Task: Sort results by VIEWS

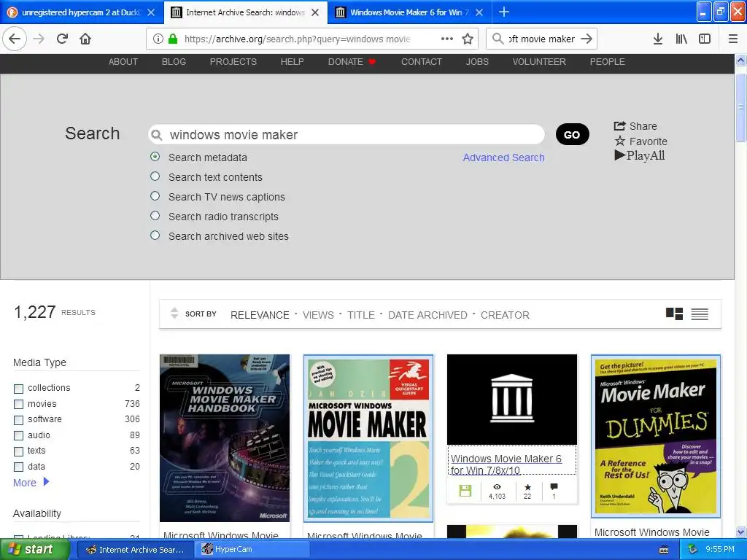Action: tap(318, 315)
